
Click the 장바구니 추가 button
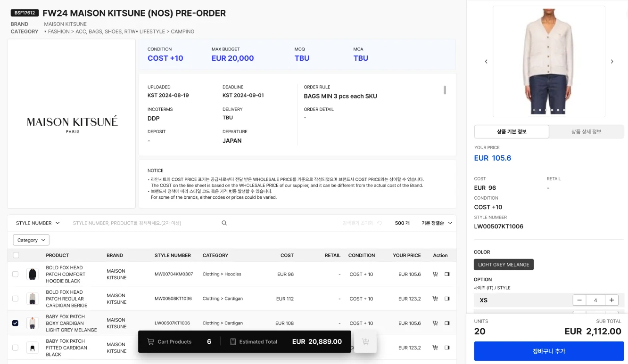(549, 351)
